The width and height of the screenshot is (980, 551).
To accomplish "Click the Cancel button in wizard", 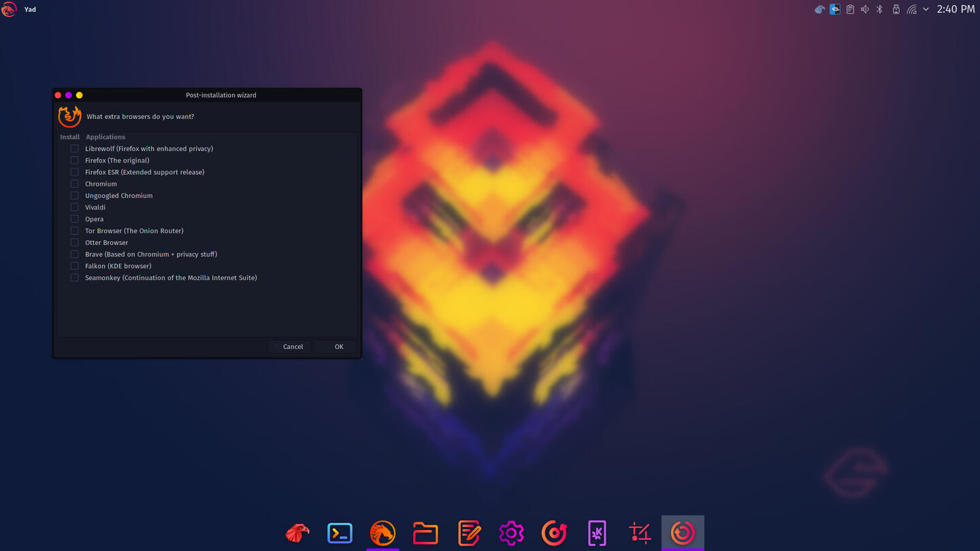I will pos(291,346).
